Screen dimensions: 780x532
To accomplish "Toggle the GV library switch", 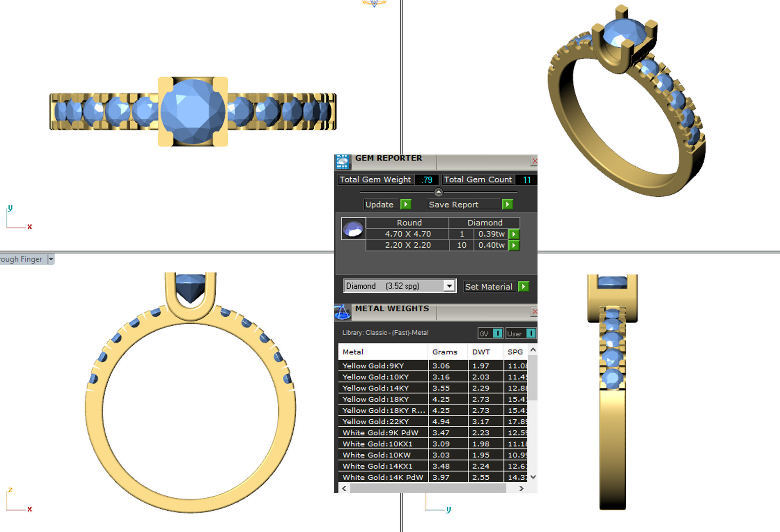I will point(497,333).
